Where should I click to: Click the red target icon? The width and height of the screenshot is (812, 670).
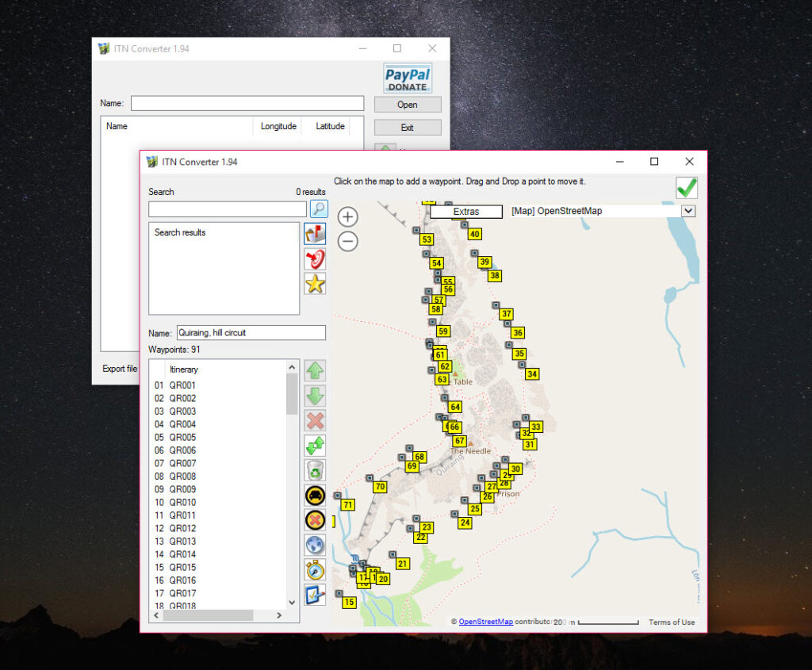315,258
